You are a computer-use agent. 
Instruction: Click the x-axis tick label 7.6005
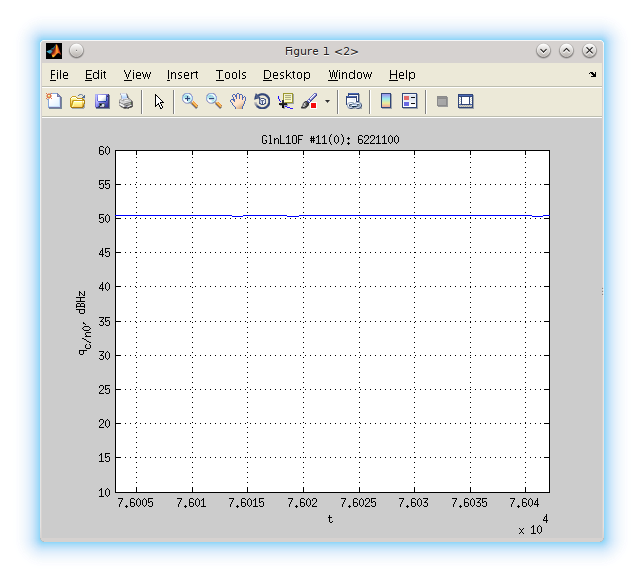coord(135,503)
